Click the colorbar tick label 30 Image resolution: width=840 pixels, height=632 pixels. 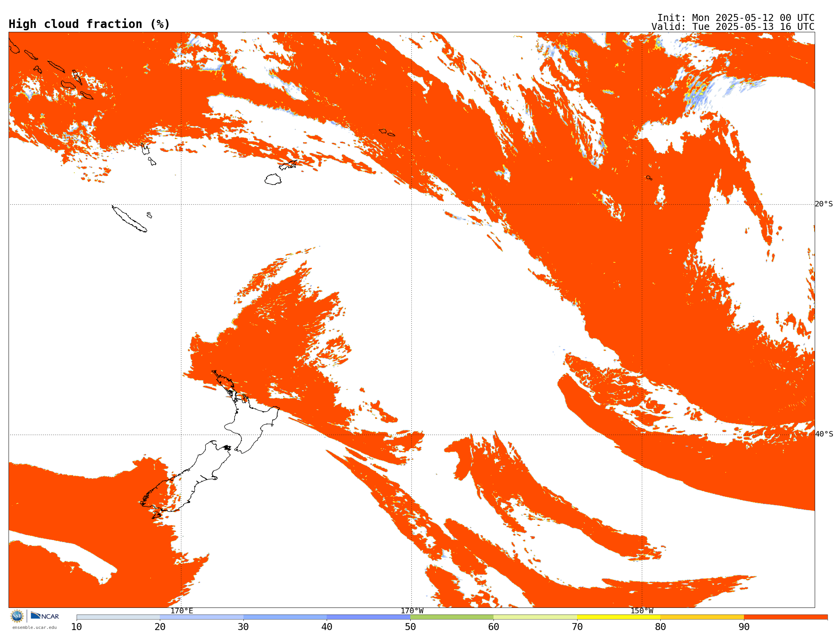243,627
